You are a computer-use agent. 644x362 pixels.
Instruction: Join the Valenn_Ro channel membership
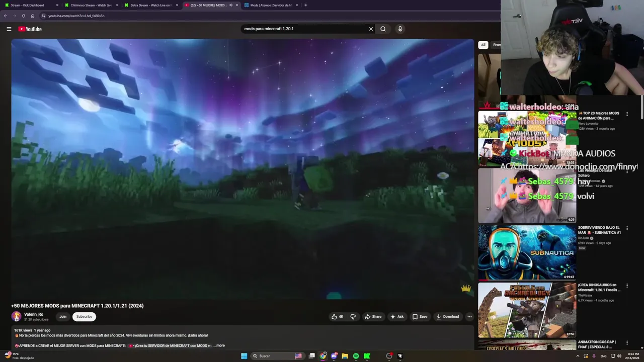click(x=63, y=317)
